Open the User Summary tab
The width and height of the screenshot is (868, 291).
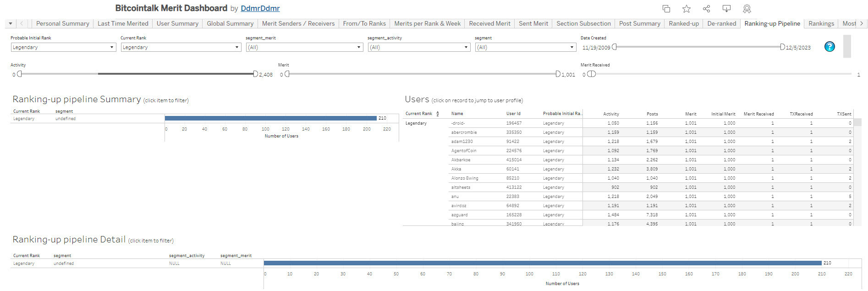(x=177, y=23)
